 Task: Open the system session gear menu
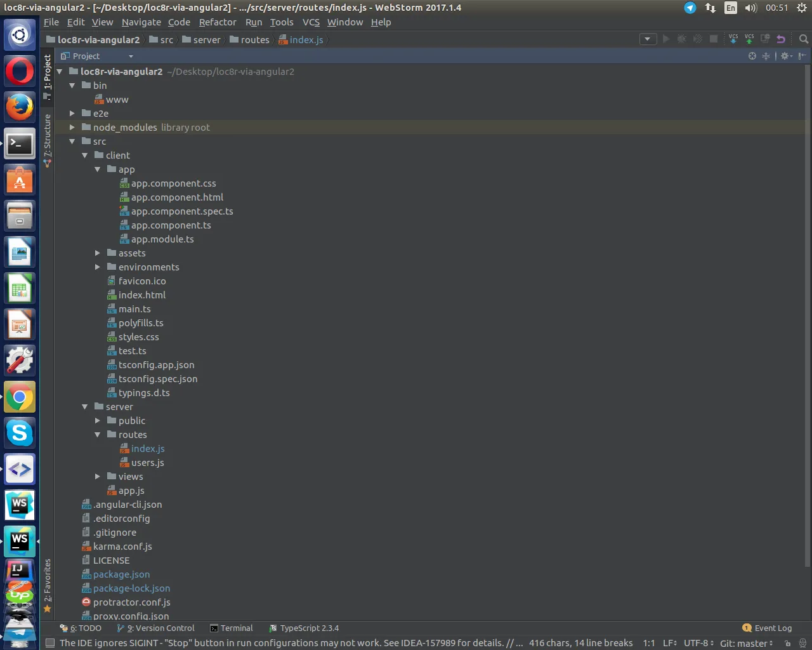[x=802, y=8]
